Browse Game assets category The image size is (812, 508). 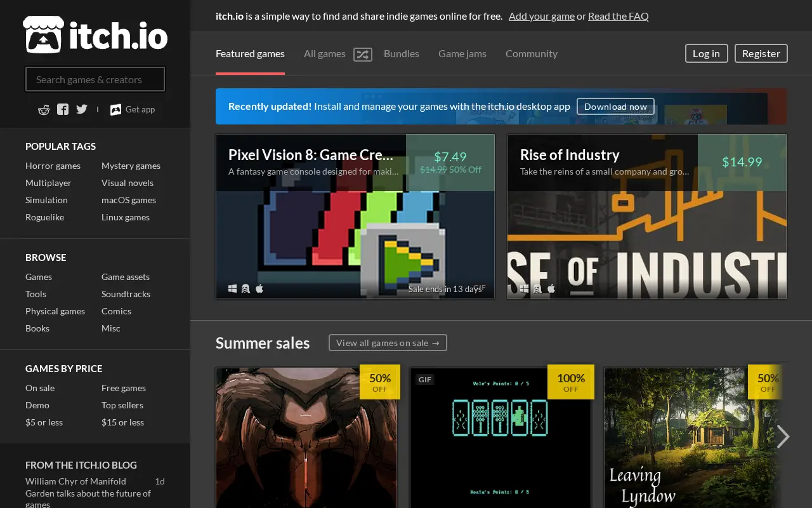[x=126, y=277]
